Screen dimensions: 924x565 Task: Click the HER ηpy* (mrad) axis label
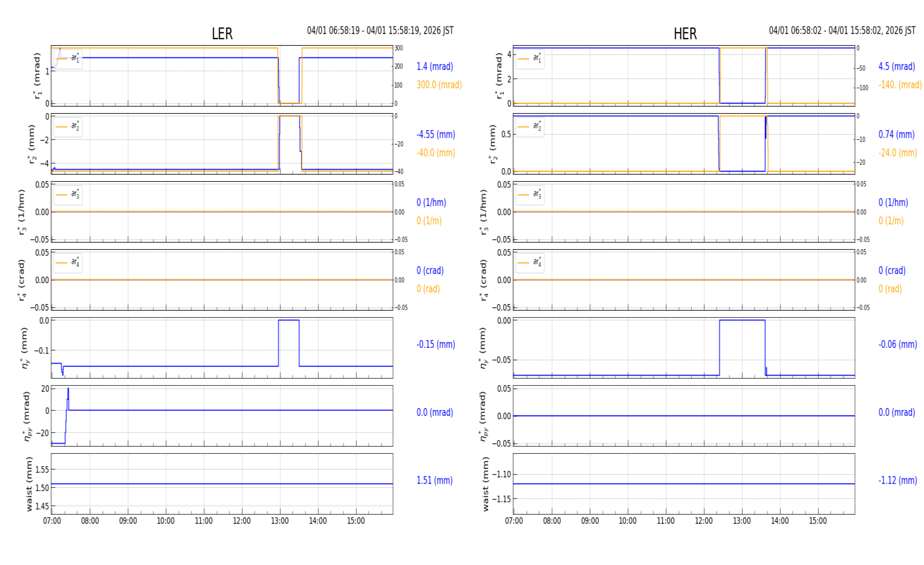tap(483, 416)
